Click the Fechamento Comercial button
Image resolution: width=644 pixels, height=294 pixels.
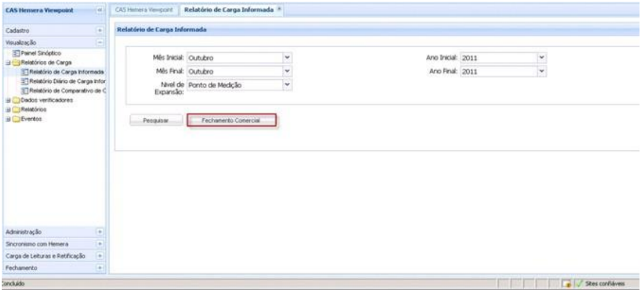point(231,121)
